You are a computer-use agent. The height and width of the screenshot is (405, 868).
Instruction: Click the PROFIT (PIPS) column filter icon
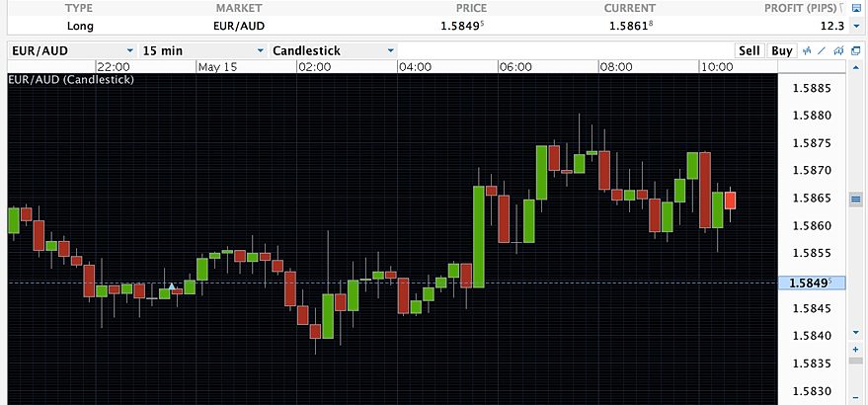842,8
